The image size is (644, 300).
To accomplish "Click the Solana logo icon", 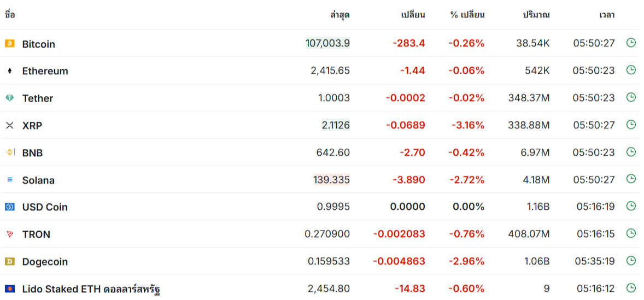I will coord(9,180).
